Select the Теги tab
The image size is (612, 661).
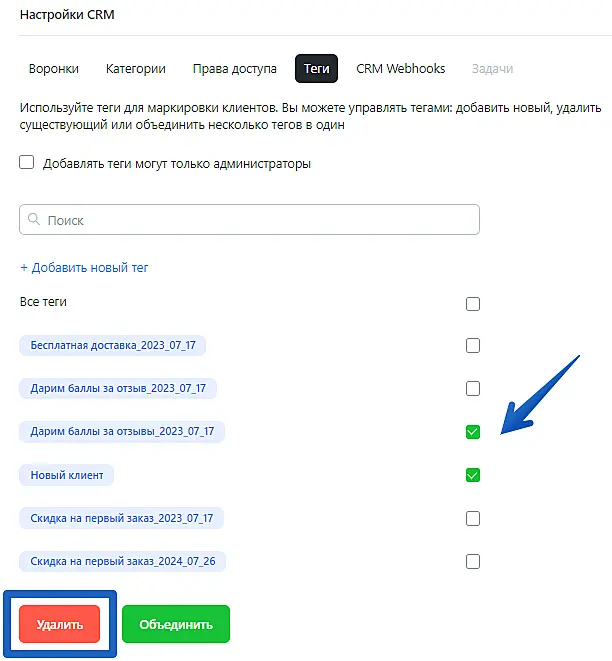(x=316, y=69)
